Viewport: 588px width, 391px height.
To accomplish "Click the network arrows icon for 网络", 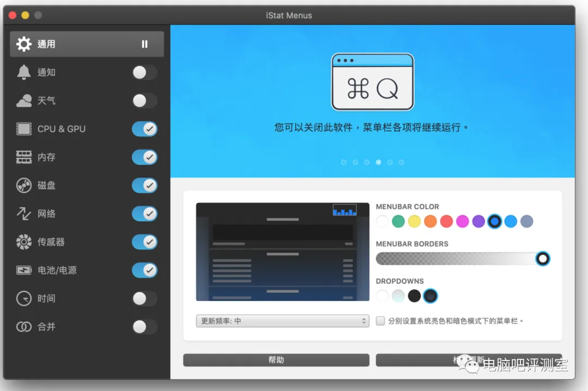I will [23, 213].
